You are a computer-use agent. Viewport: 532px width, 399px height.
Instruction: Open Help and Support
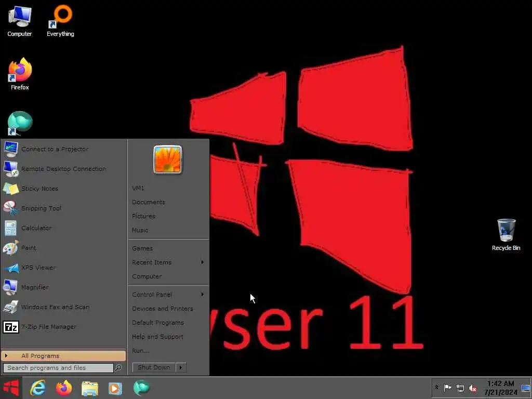pos(157,337)
